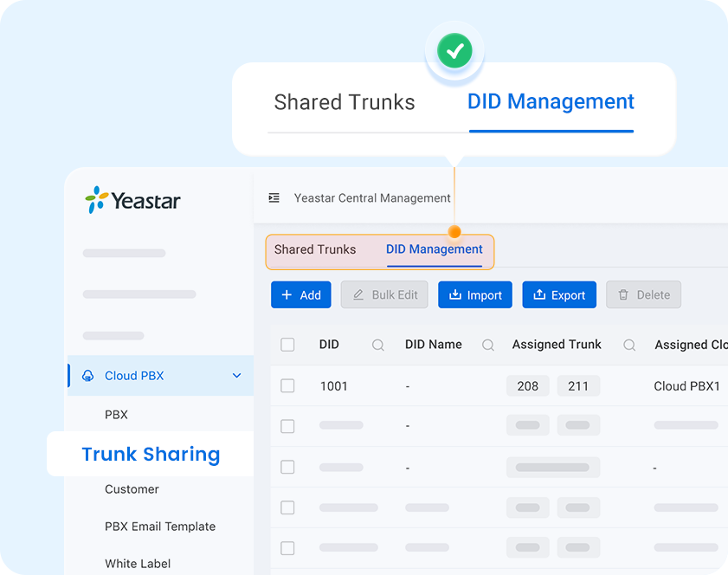Screen dimensions: 728x575
Task: Click search icon in DID Name column
Action: [x=488, y=345]
